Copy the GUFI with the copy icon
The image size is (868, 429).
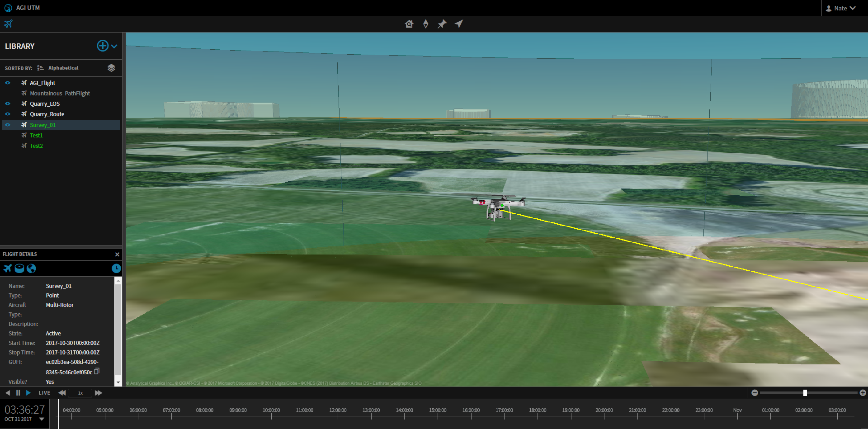pos(97,371)
